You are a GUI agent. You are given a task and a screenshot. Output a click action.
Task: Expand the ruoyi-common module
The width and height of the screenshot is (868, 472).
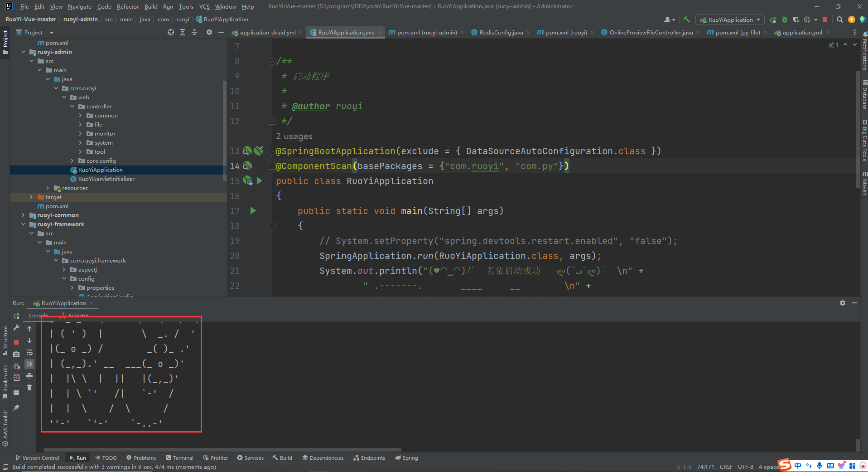23,215
